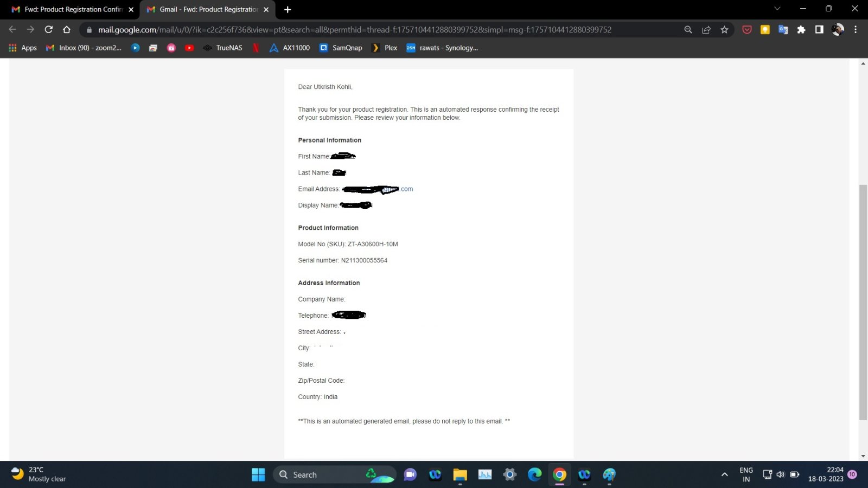Bookmark this page with the star
868x488 pixels.
pos(724,30)
